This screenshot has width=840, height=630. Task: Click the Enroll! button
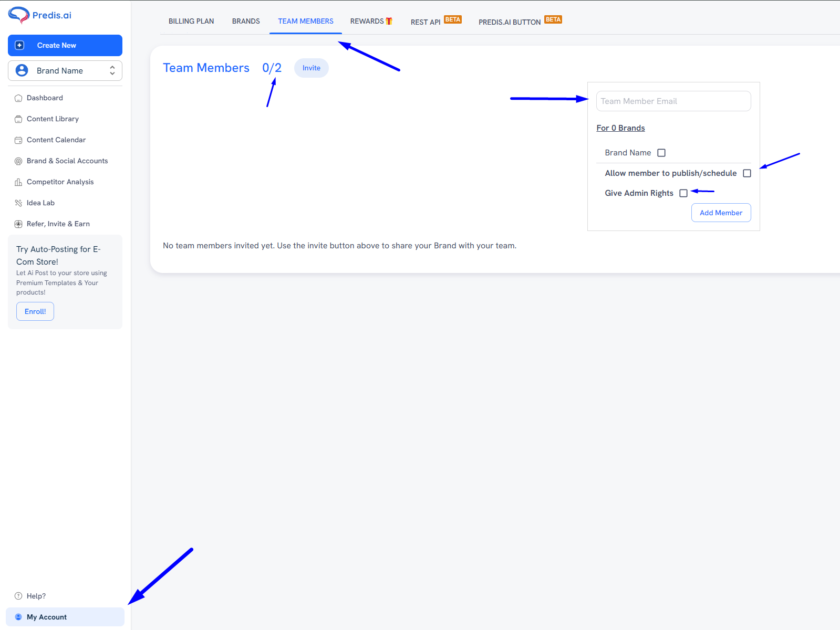[x=35, y=311]
